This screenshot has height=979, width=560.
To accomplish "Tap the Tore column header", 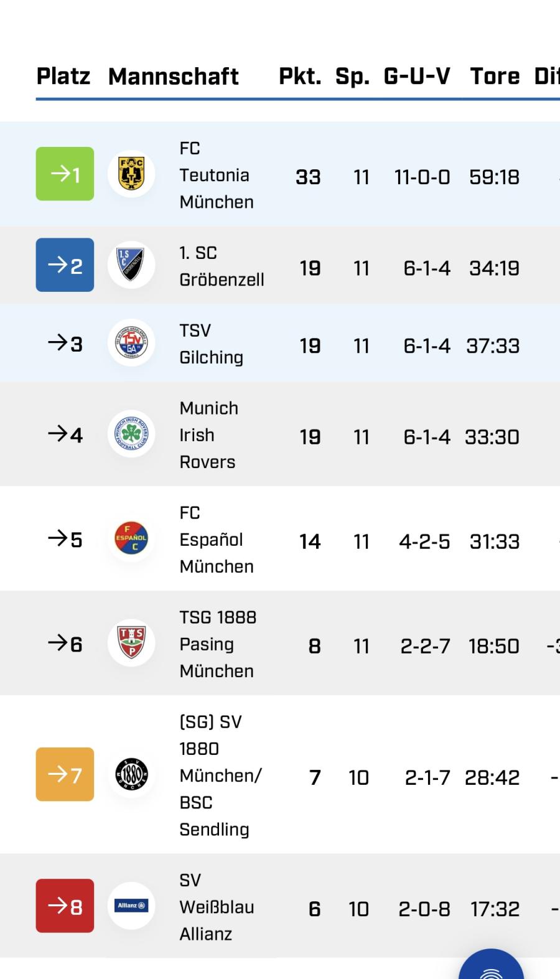I will click(495, 76).
